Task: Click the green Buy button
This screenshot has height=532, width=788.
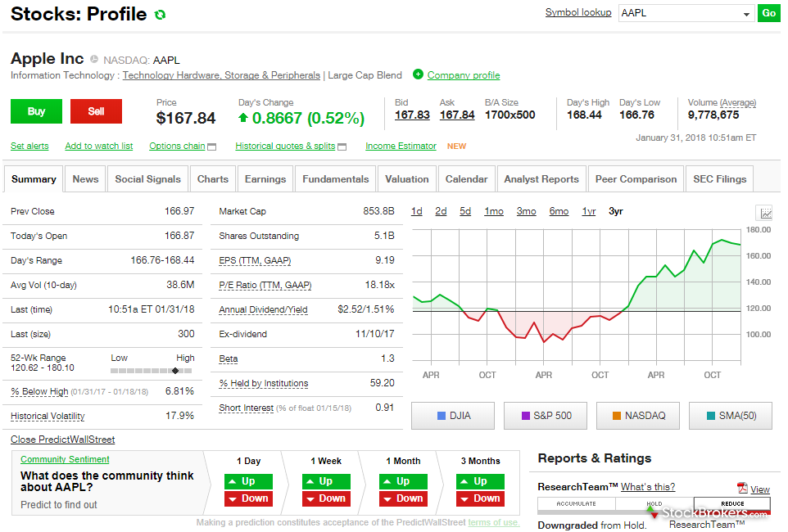Action: coord(36,111)
